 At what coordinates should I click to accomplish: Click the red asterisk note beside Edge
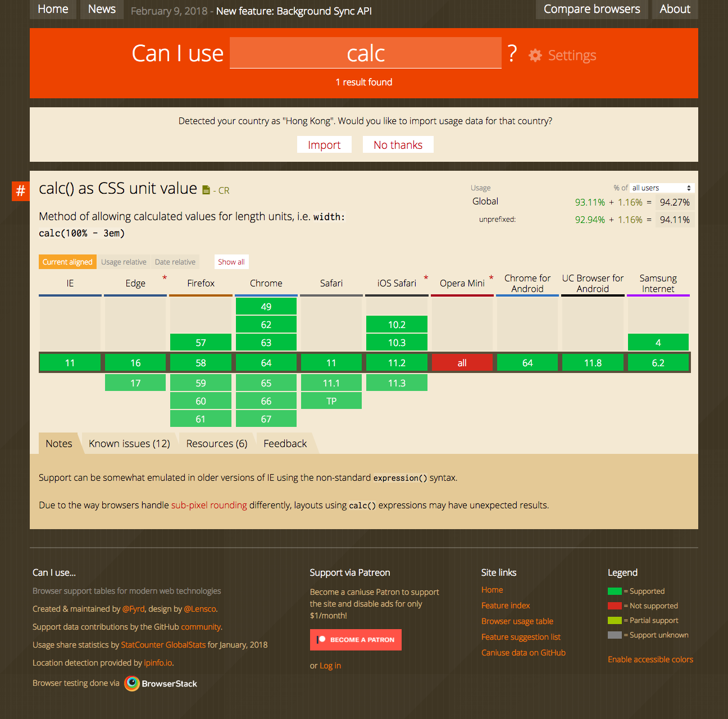tap(165, 277)
